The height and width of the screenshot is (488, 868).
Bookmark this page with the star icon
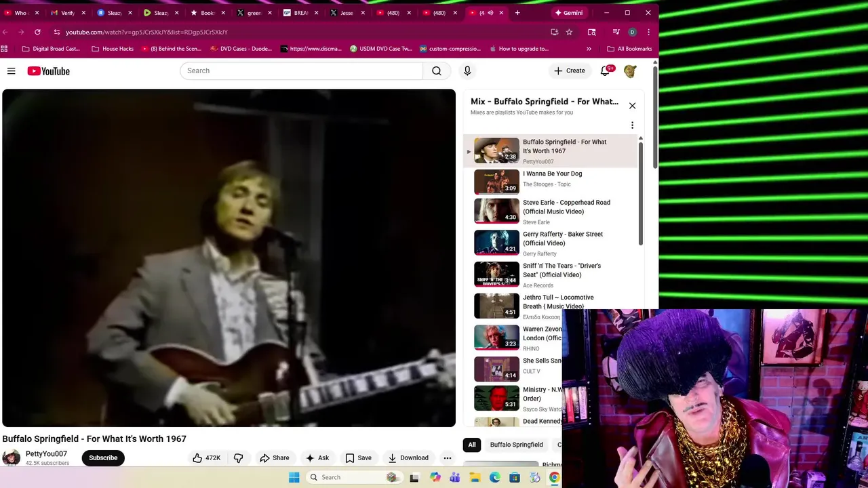(x=569, y=32)
